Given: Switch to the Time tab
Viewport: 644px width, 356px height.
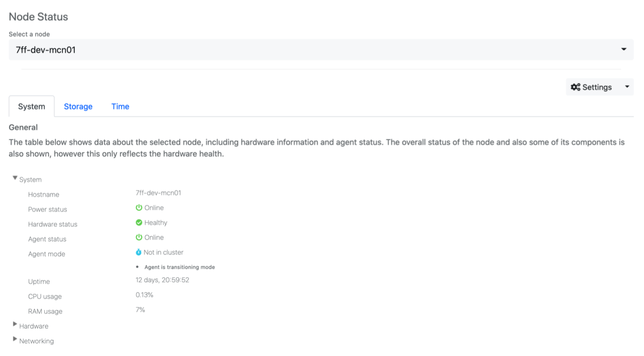Looking at the screenshot, I should 120,107.
